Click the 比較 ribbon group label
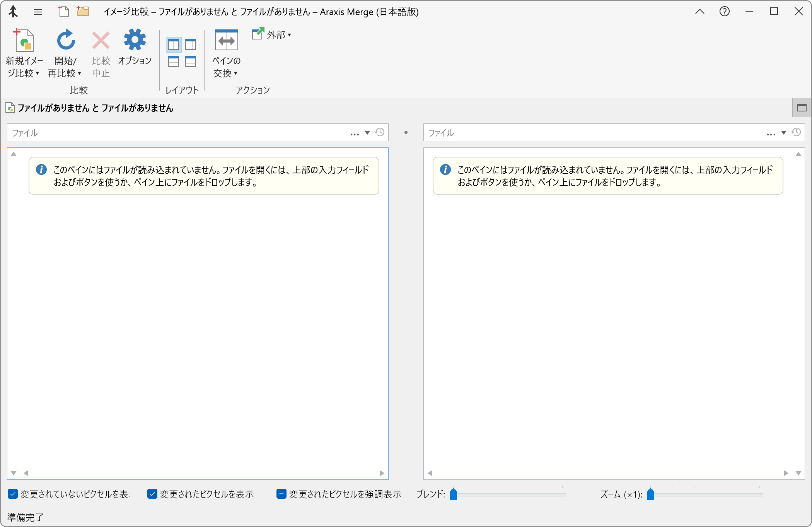The height and width of the screenshot is (527, 812). pyautogui.click(x=79, y=90)
